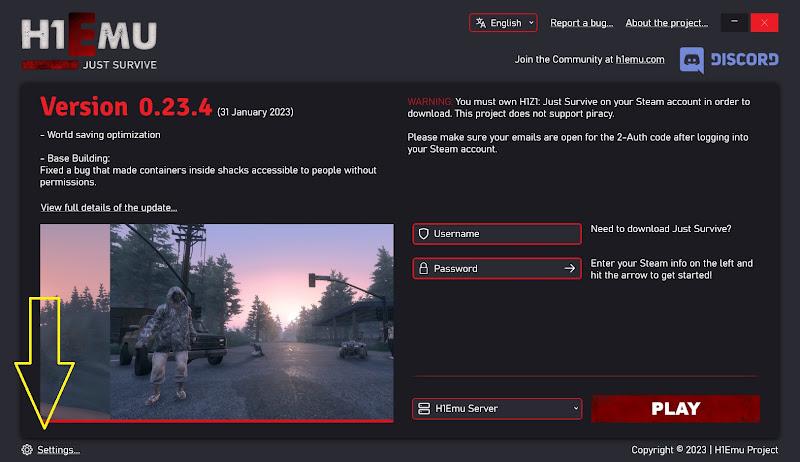Click the lock icon in Password field
This screenshot has width=800, height=462.
click(423, 268)
